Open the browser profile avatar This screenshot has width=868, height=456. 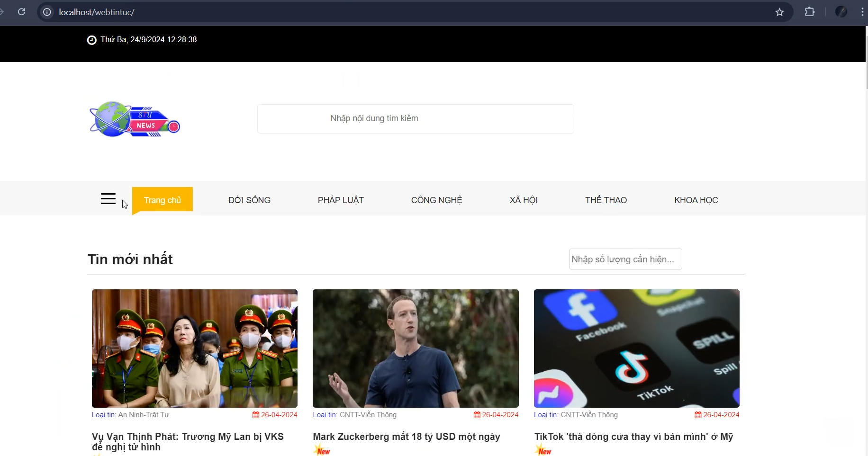coord(841,12)
